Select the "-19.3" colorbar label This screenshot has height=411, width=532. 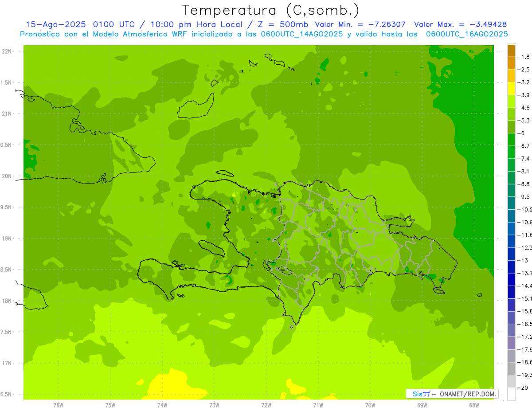point(525,375)
